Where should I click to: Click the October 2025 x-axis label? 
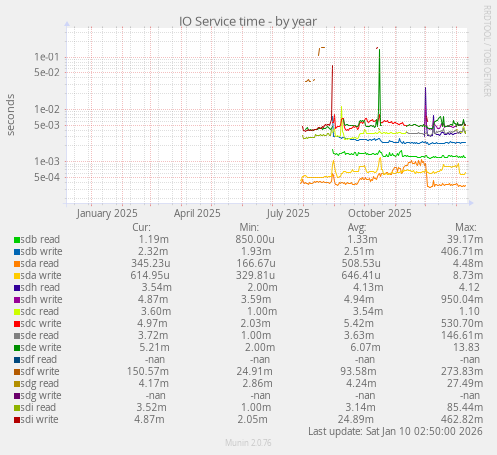(x=380, y=213)
